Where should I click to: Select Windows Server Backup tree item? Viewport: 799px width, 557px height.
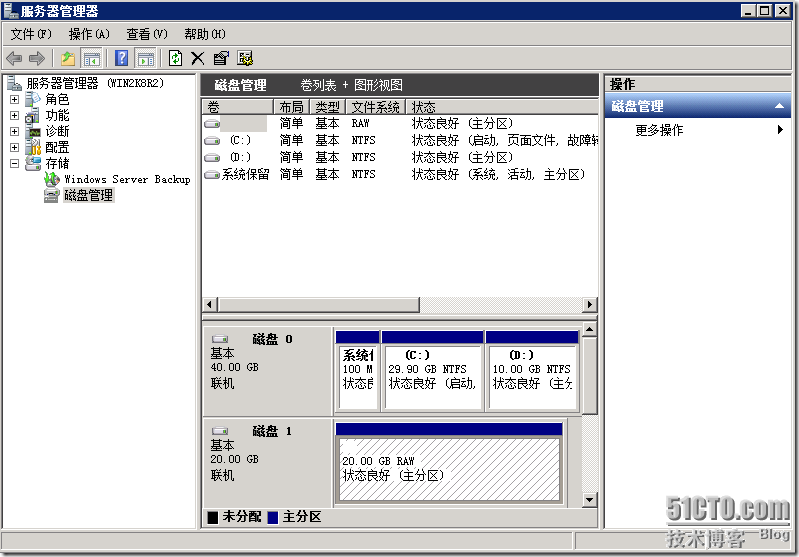[x=127, y=179]
